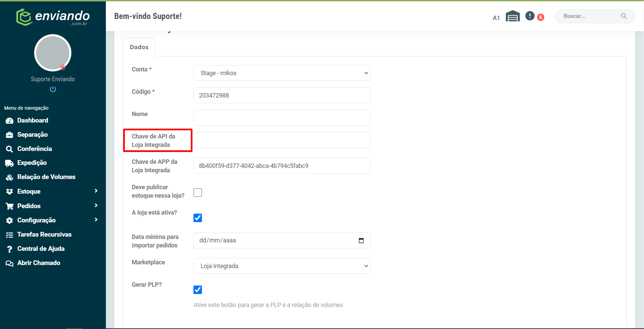
Task: Open the warehouse icon in header
Action: click(x=513, y=16)
